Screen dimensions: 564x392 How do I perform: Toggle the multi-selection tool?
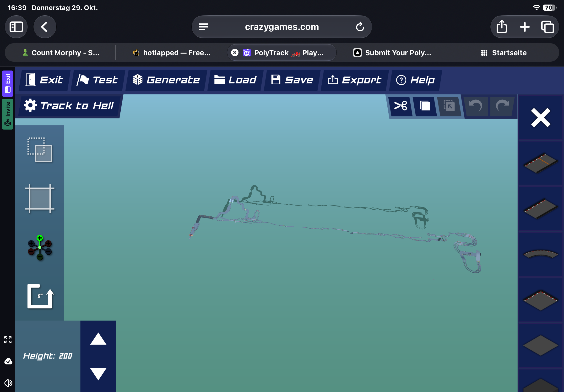coord(39,150)
